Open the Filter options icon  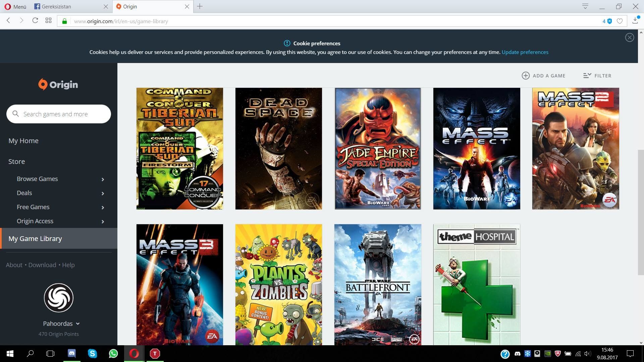pos(587,76)
